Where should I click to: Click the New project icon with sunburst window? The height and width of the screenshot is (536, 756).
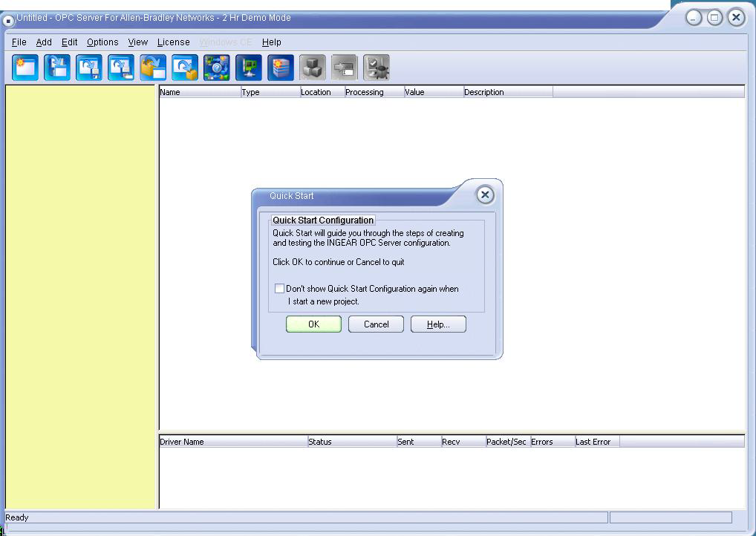click(25, 68)
